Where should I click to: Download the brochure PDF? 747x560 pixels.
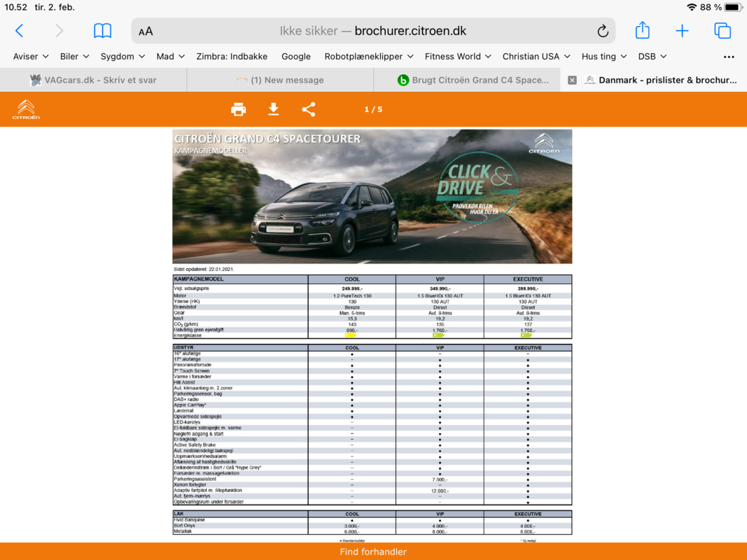pyautogui.click(x=274, y=109)
